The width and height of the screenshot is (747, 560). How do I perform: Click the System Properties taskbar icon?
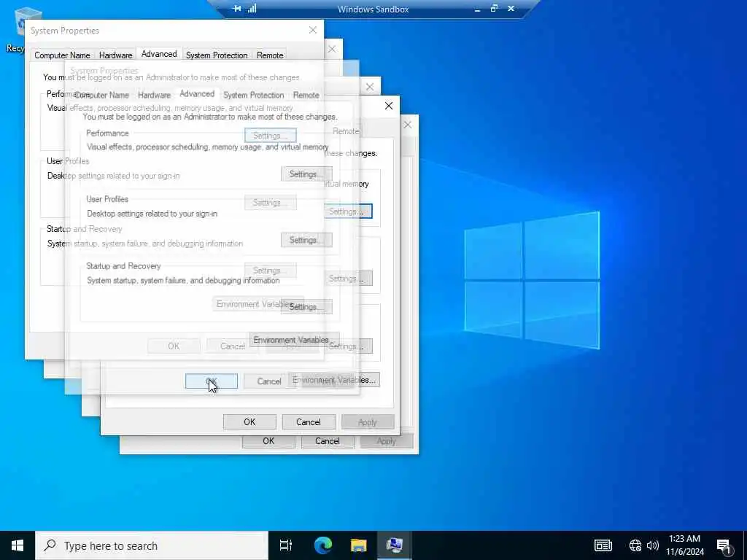[395, 545]
